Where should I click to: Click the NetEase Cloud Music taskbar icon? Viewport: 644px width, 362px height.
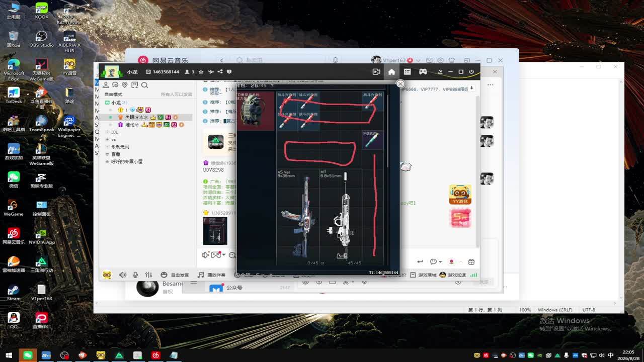pyautogui.click(x=155, y=355)
